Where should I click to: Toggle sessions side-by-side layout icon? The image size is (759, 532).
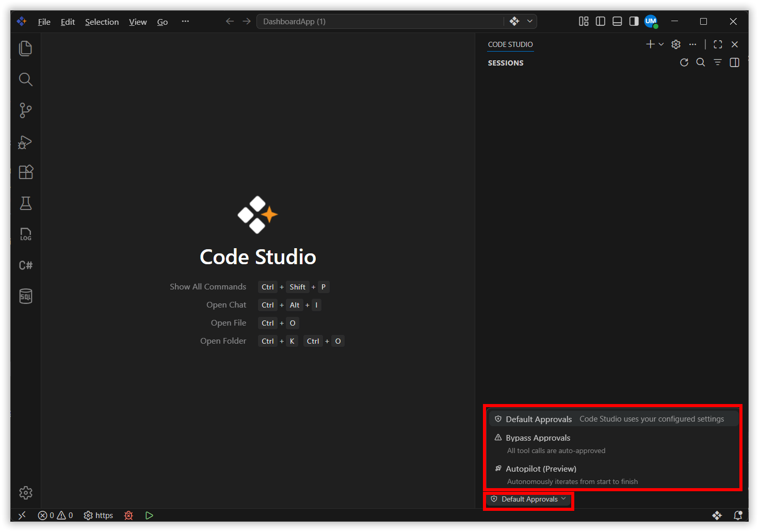pos(735,62)
